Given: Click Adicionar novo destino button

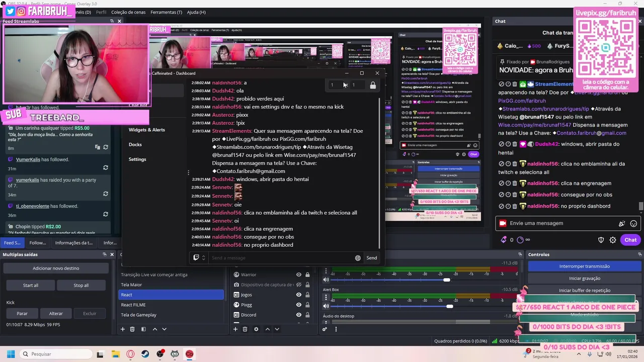Looking at the screenshot, I should click(56, 268).
